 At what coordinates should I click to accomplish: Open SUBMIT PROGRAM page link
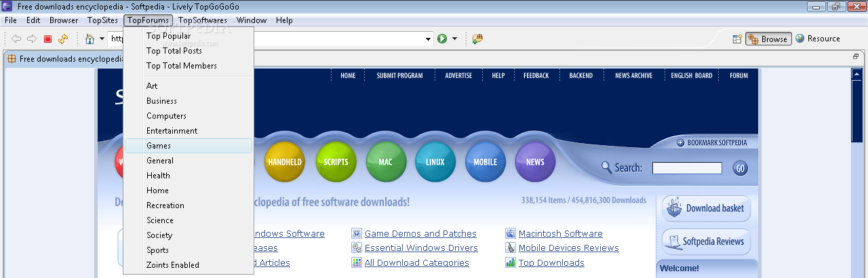[x=399, y=76]
